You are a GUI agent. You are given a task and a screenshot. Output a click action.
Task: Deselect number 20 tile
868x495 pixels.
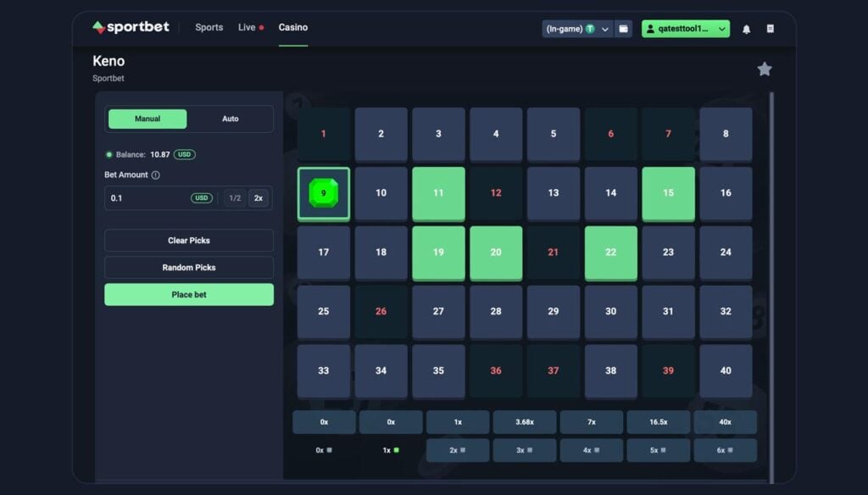[x=496, y=253]
